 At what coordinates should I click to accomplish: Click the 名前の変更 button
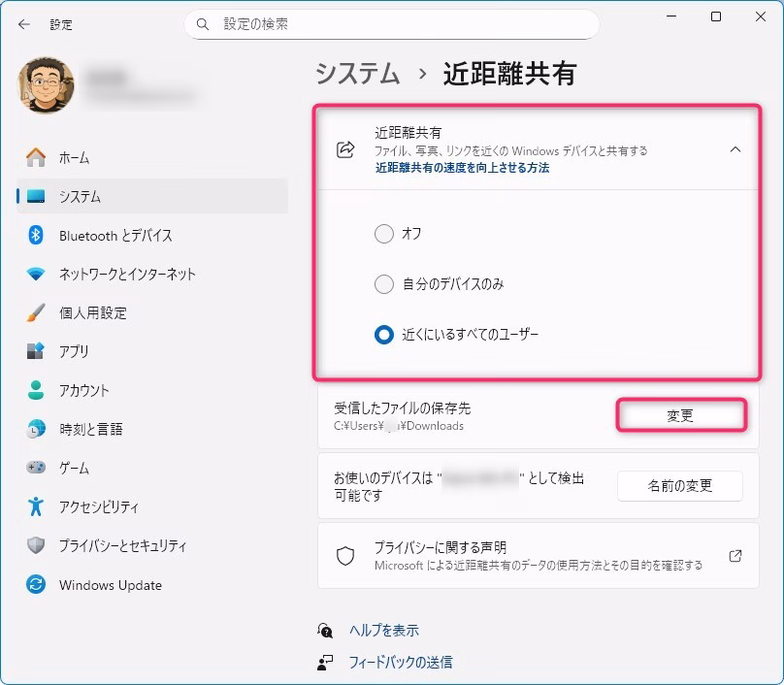click(679, 486)
